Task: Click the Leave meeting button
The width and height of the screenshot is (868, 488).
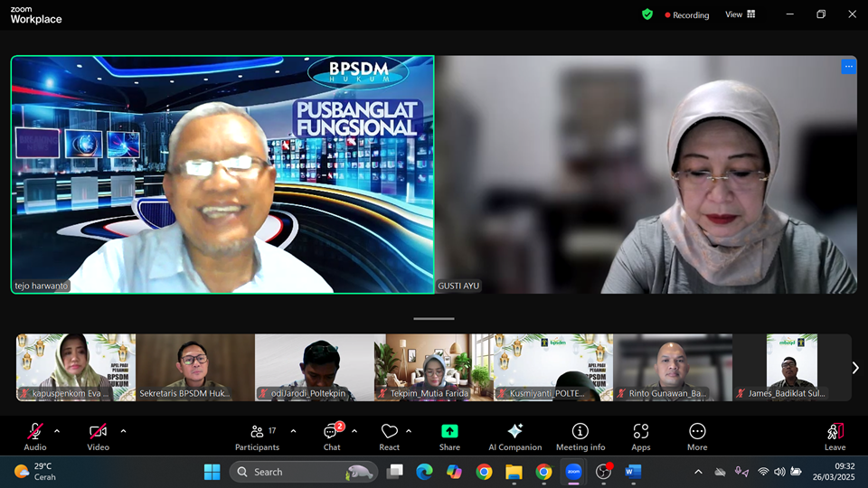Action: pos(835,436)
